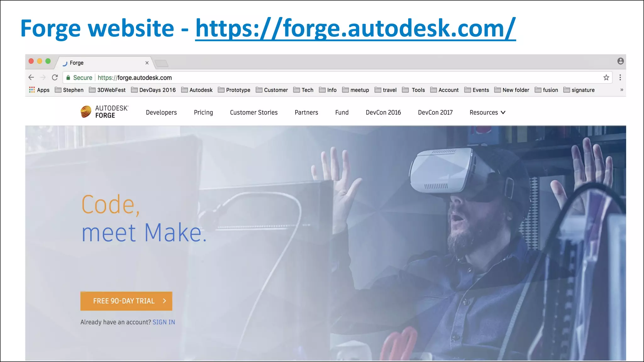Open the DevCon 2017 nav item
This screenshot has width=644, height=362.
[435, 112]
